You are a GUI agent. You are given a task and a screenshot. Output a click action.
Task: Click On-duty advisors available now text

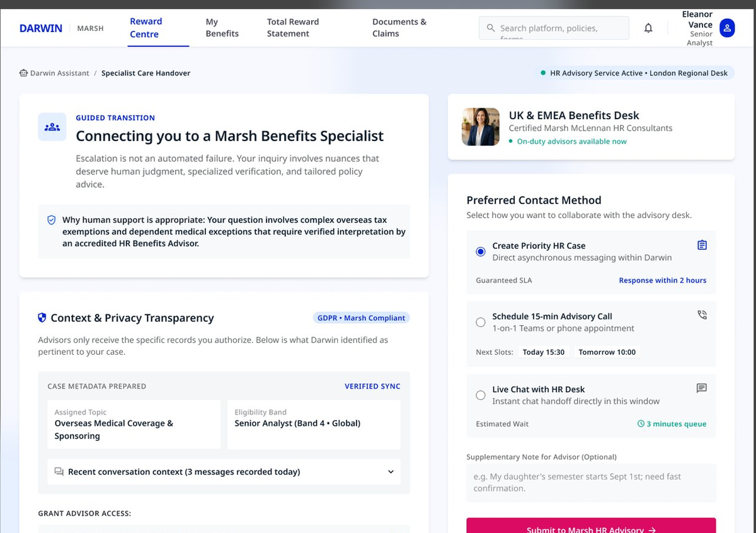pyautogui.click(x=571, y=141)
